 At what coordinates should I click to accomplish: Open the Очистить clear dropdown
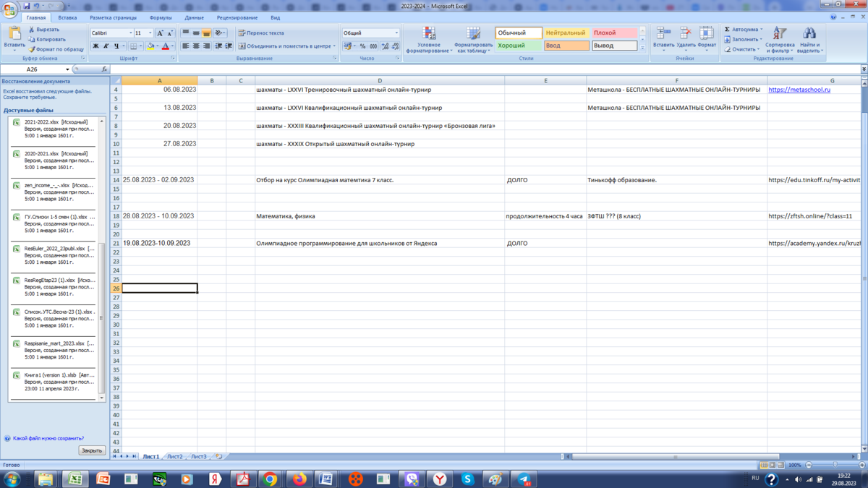(742, 50)
